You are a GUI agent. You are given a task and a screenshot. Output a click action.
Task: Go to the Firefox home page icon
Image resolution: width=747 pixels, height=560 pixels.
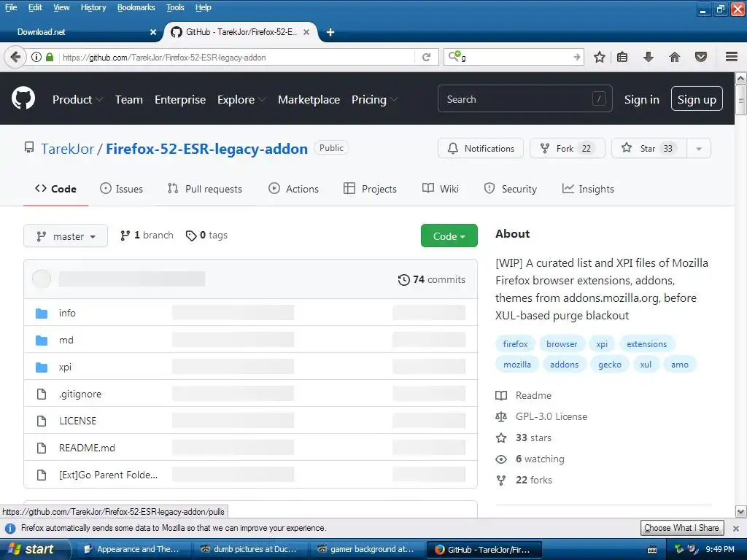point(675,57)
